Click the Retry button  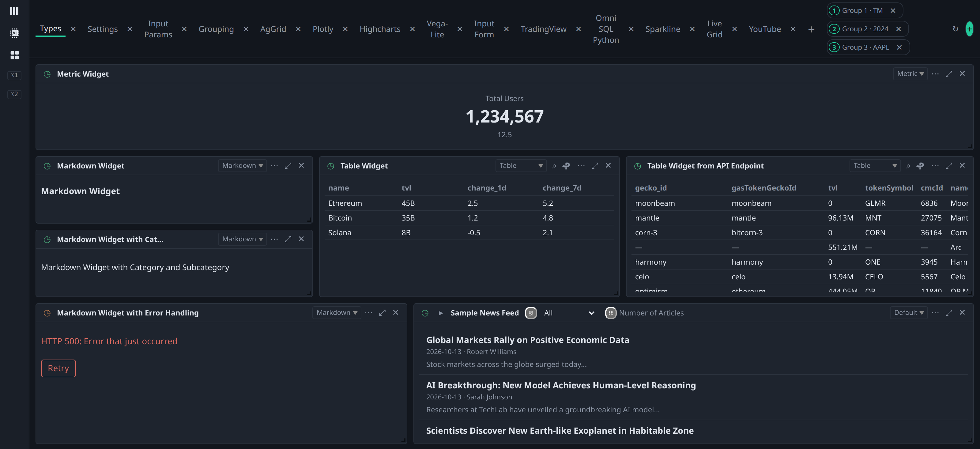coord(58,368)
